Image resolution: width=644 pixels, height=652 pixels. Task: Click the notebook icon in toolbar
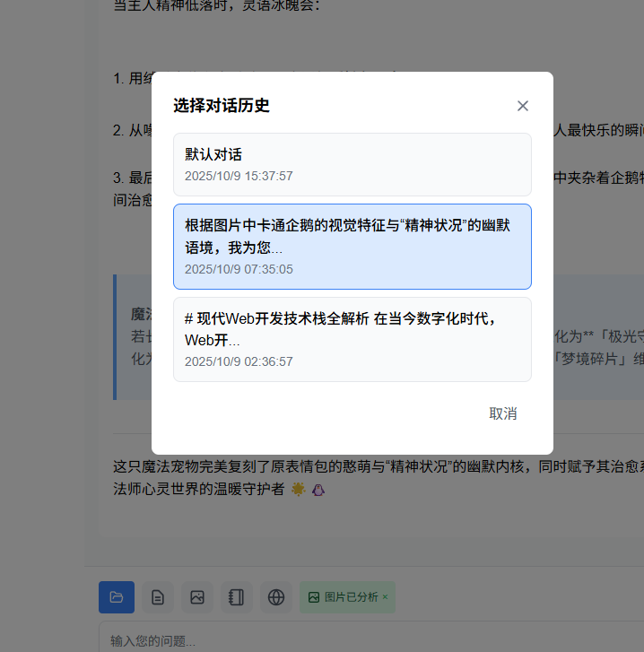(236, 597)
